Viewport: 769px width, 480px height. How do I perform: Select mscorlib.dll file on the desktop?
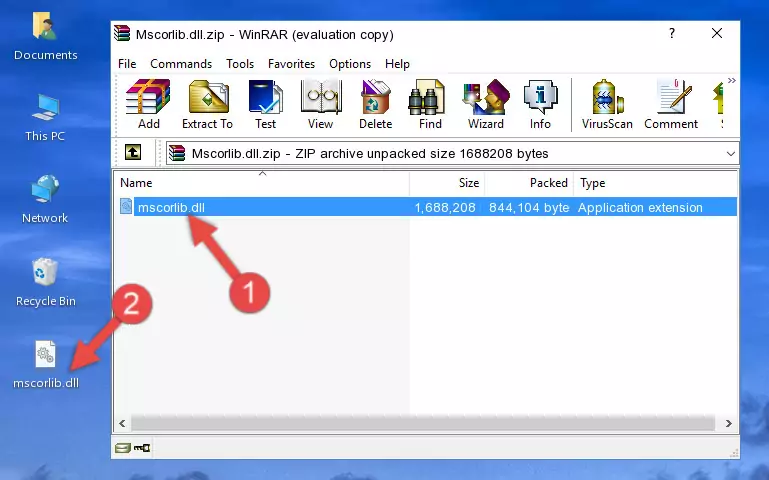click(x=46, y=365)
